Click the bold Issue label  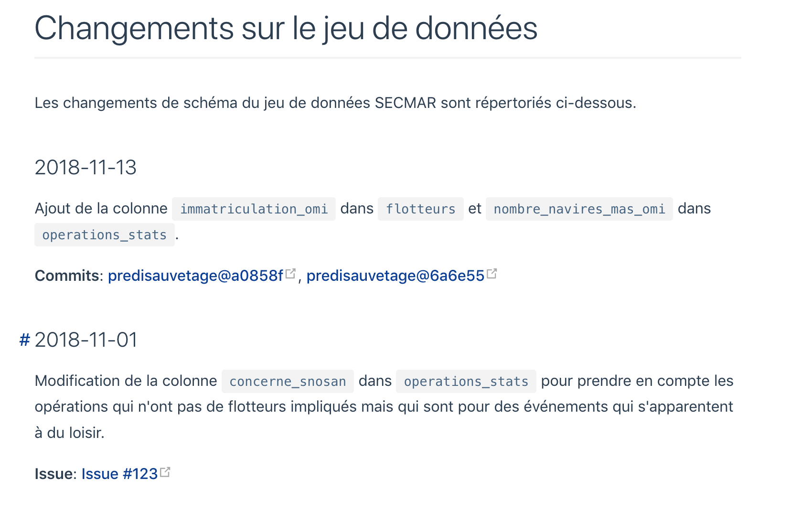tap(54, 474)
